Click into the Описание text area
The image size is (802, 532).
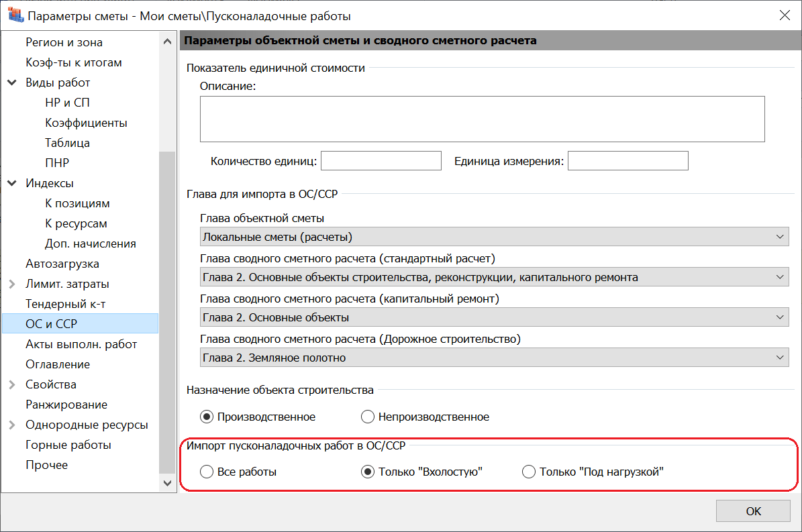pos(483,119)
